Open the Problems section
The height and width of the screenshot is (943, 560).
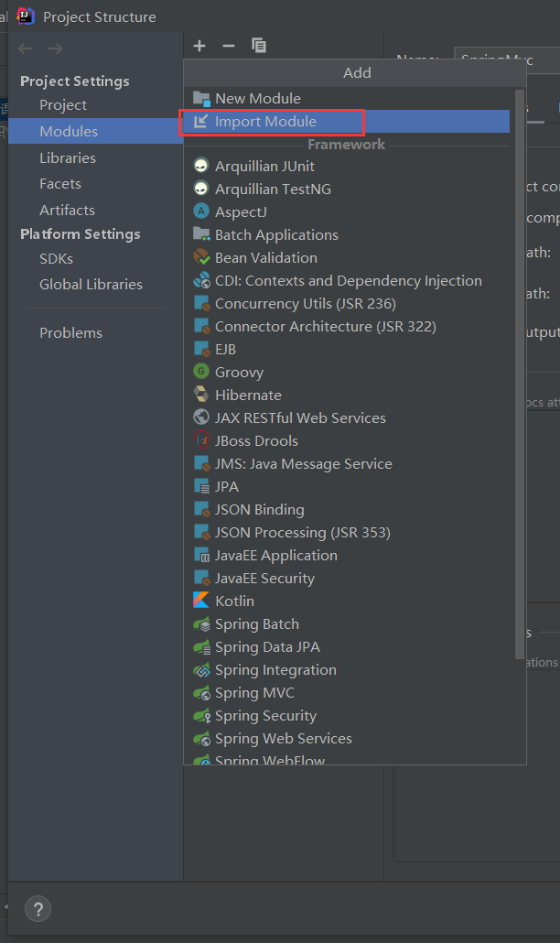tap(70, 332)
